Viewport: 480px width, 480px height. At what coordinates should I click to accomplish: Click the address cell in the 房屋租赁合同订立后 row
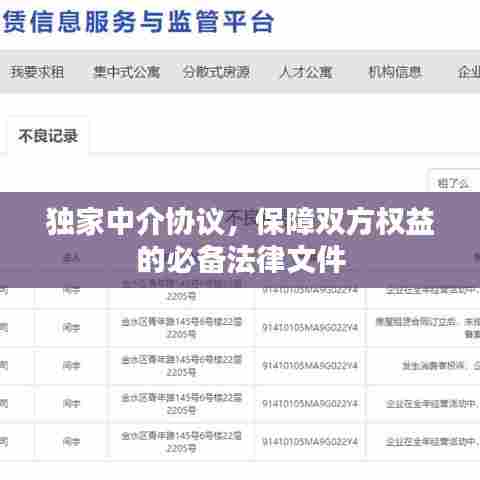click(181, 328)
